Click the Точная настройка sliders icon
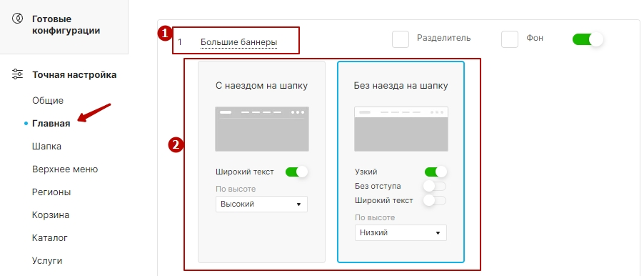The height and width of the screenshot is (276, 644). point(18,74)
